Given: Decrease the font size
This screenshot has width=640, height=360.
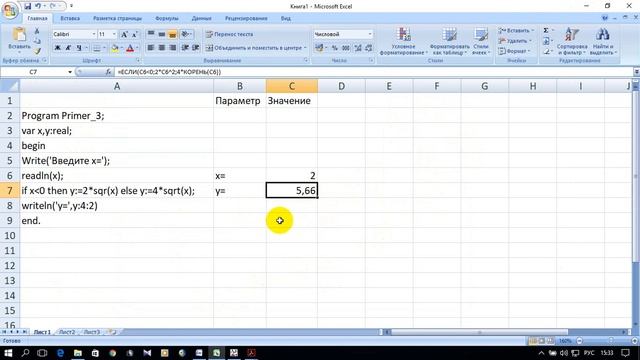Looking at the screenshot, I should (x=134, y=34).
